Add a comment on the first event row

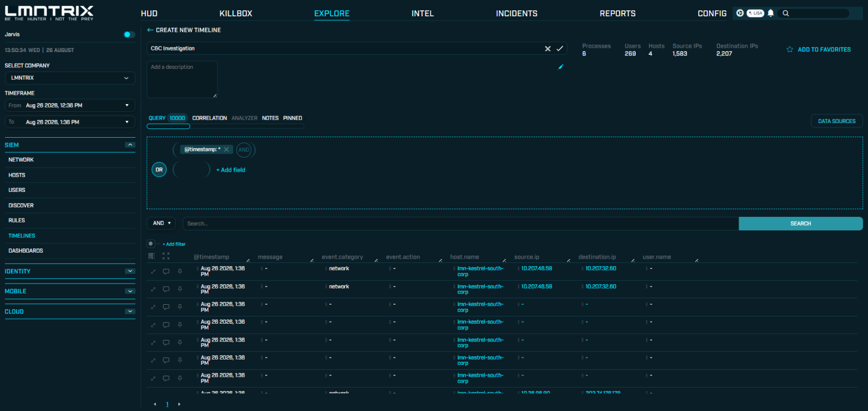166,272
